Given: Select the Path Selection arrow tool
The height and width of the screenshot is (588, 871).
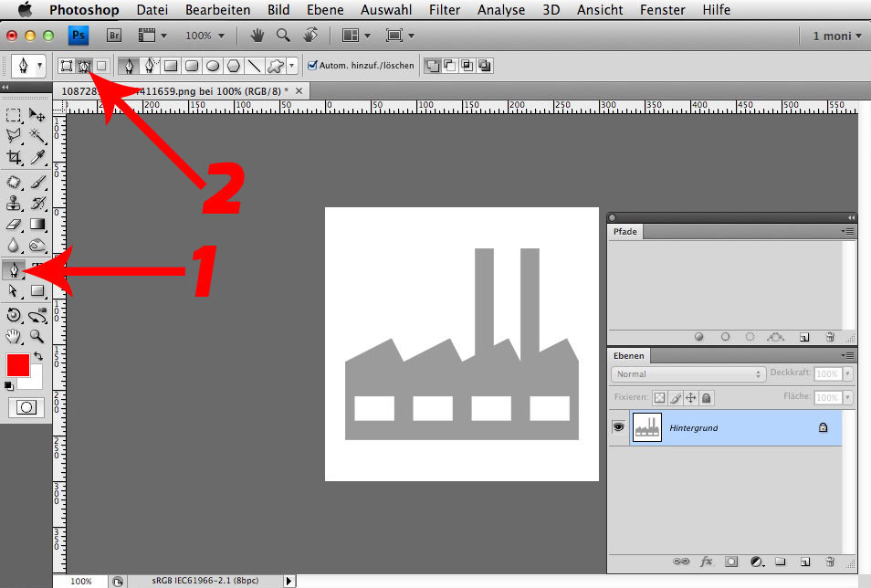Looking at the screenshot, I should click(14, 290).
